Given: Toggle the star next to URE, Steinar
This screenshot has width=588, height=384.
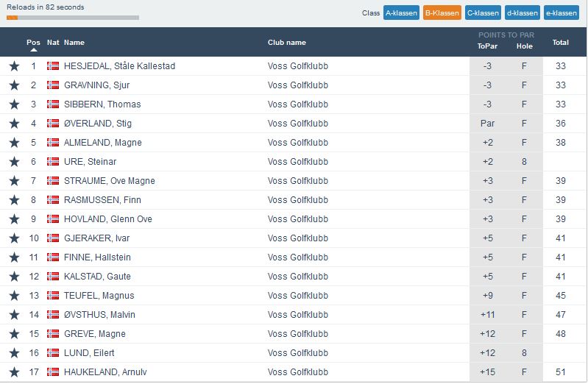Looking at the screenshot, I should pos(14,162).
